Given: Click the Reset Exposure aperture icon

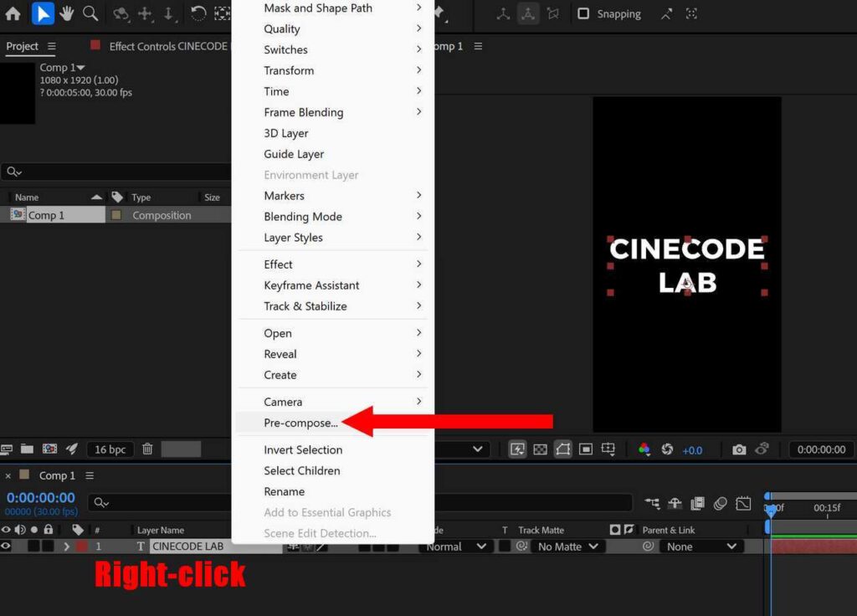Looking at the screenshot, I should (x=667, y=449).
